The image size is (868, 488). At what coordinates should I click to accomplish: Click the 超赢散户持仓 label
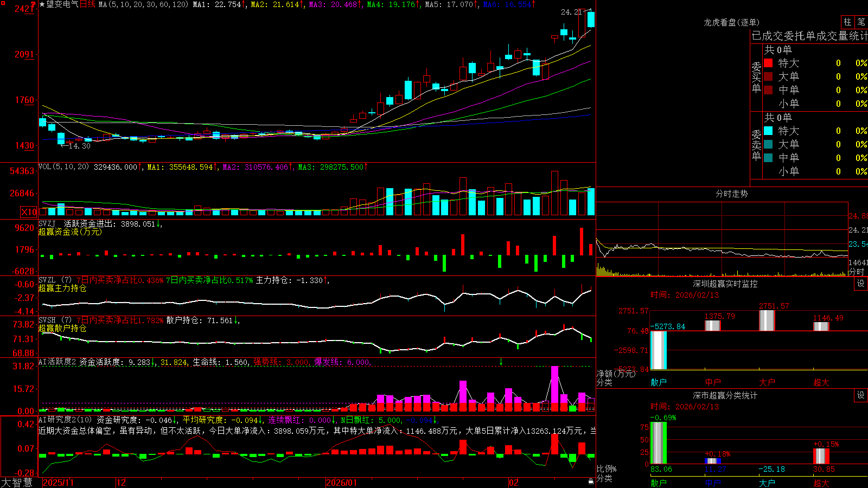[x=62, y=328]
